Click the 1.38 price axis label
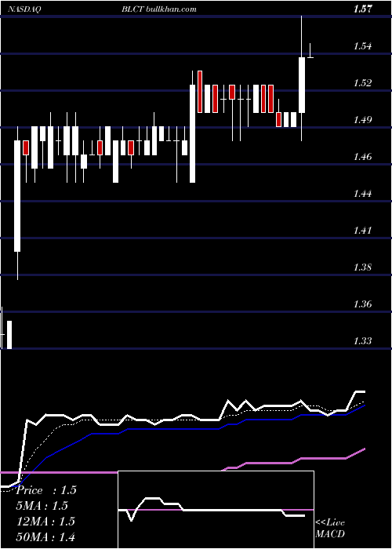The width and height of the screenshot is (392, 549). [x=364, y=267]
